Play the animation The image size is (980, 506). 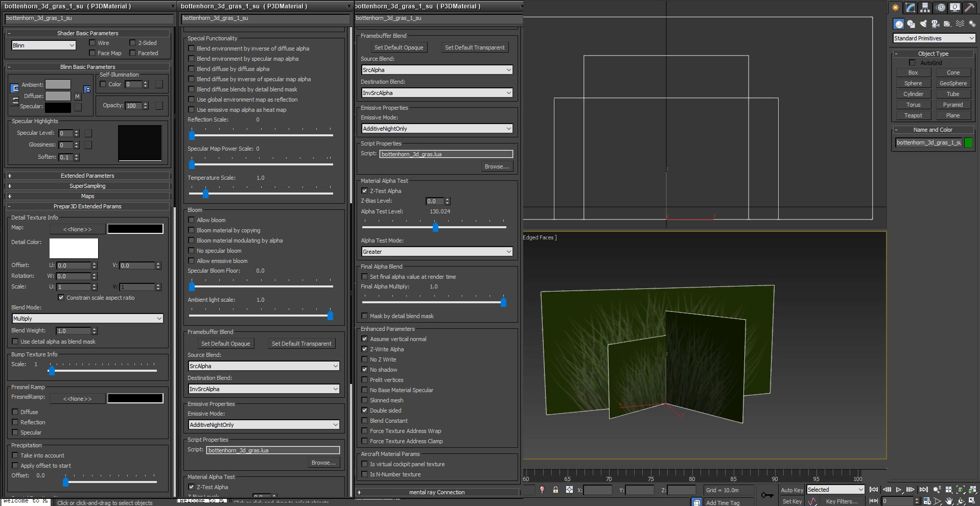[x=899, y=490]
